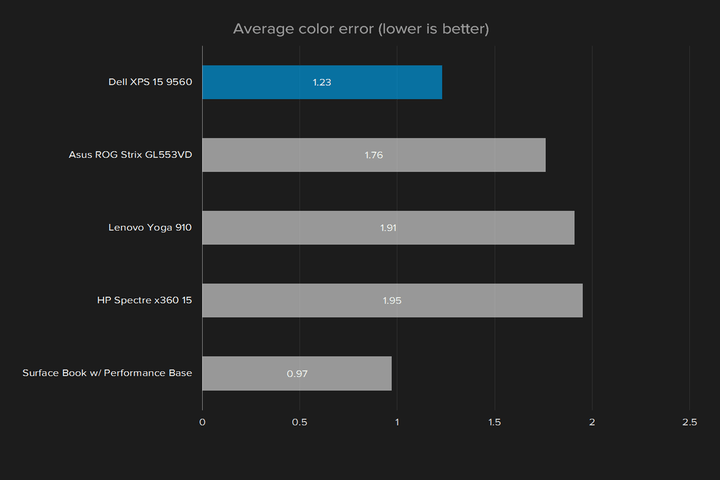Select the Asus ROG Strix GL553VD bar
Screen dimensions: 720x480
point(374,155)
